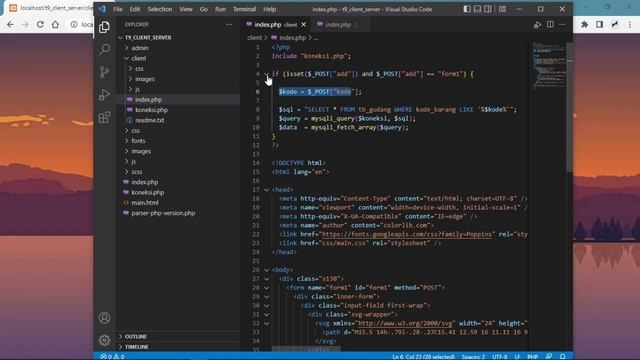The height and width of the screenshot is (360, 640).
Task: Click the Split Editor Right icon
Action: click(550, 24)
